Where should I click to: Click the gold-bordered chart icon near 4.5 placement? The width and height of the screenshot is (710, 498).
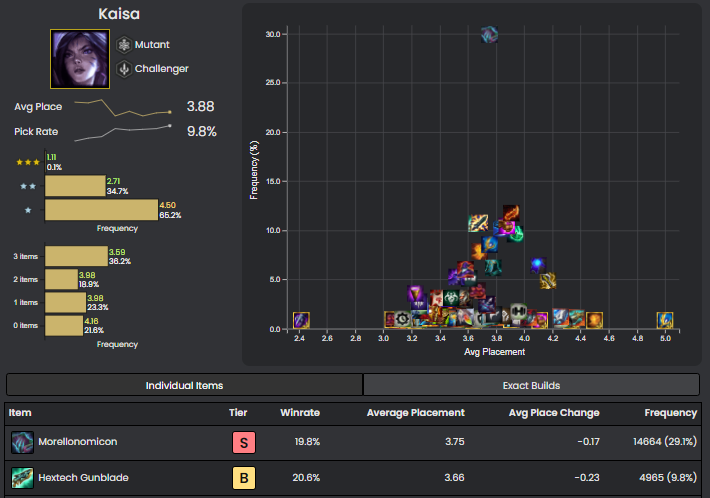[594, 320]
